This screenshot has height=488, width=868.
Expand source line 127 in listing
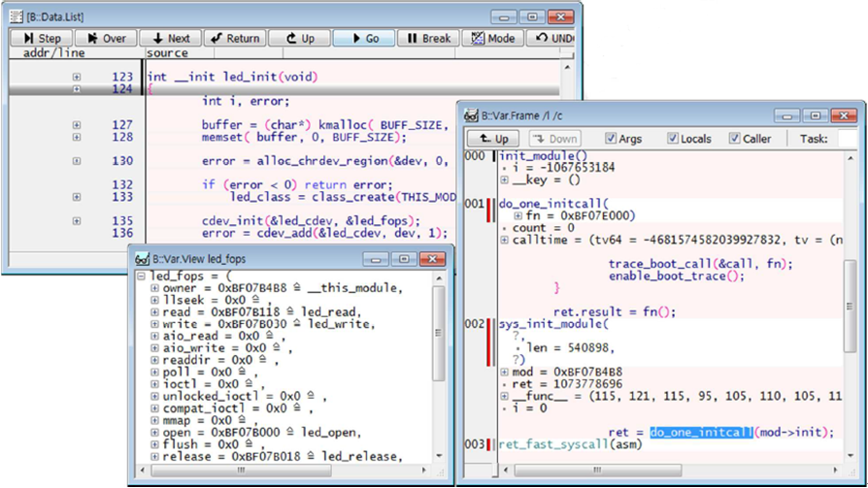77,125
